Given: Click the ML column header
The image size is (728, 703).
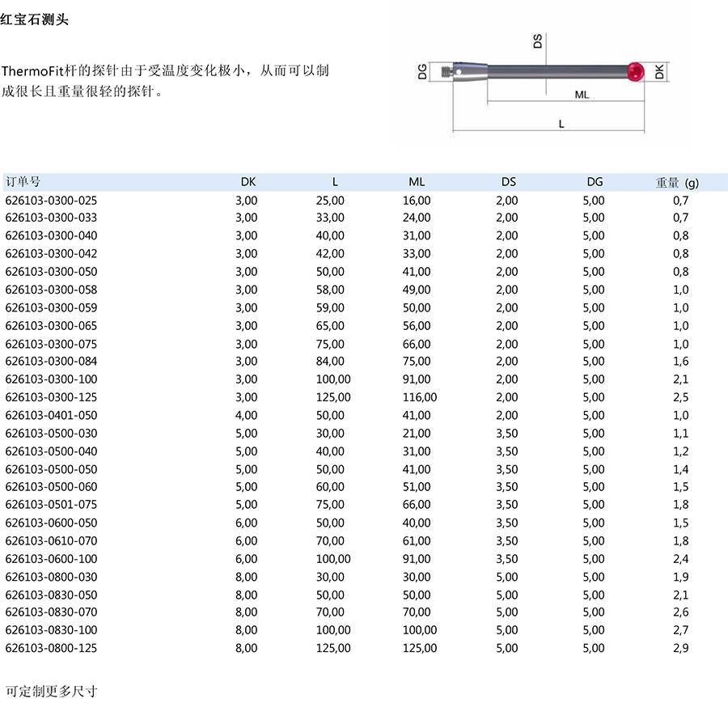Looking at the screenshot, I should point(417,182).
